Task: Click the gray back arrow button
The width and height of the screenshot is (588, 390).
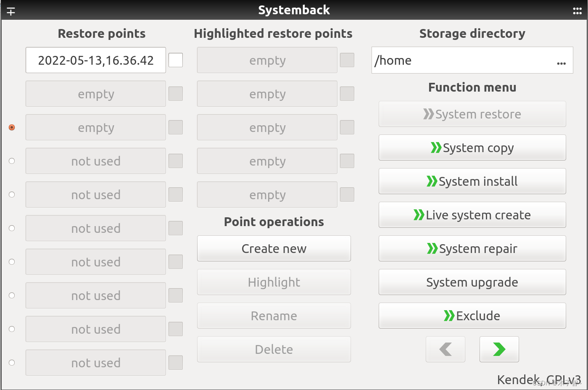Action: [446, 349]
